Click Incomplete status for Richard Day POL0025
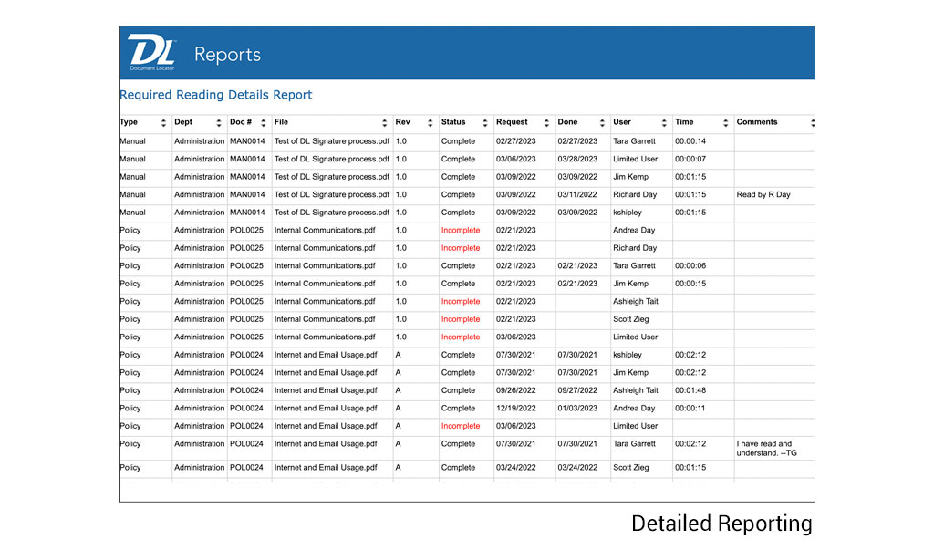 pos(461,248)
